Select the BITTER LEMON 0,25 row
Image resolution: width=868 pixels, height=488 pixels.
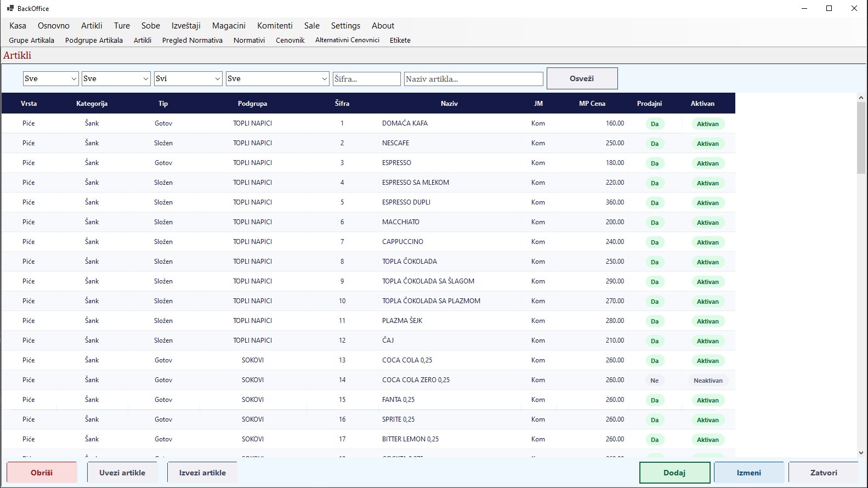[x=368, y=439]
